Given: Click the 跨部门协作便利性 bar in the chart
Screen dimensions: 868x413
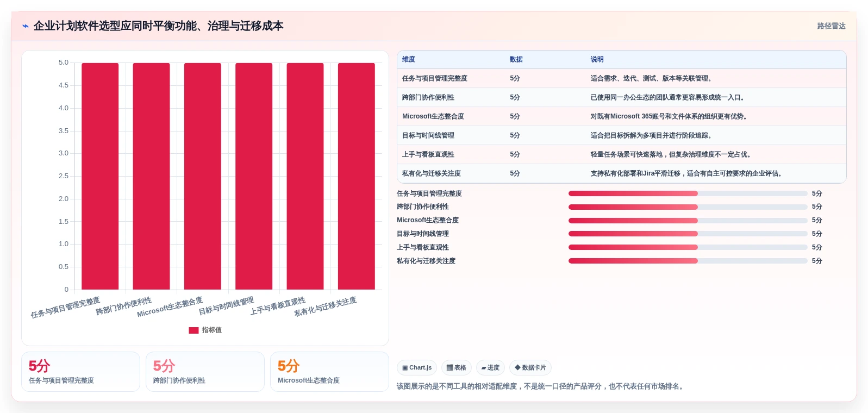Looking at the screenshot, I should pyautogui.click(x=151, y=176).
